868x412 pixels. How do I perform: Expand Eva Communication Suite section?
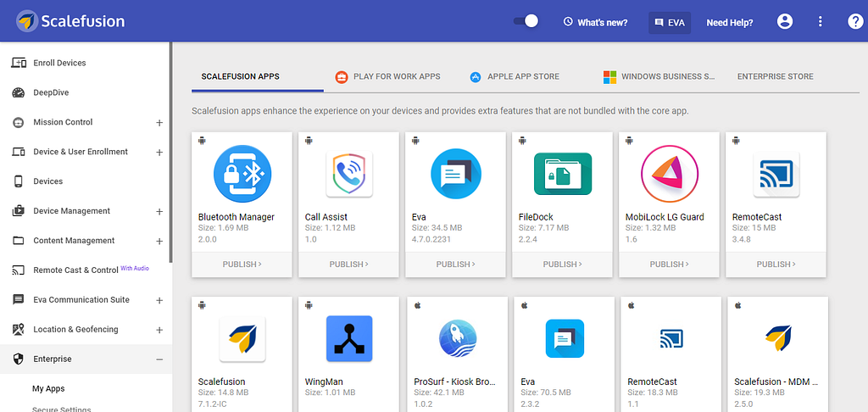pos(159,300)
